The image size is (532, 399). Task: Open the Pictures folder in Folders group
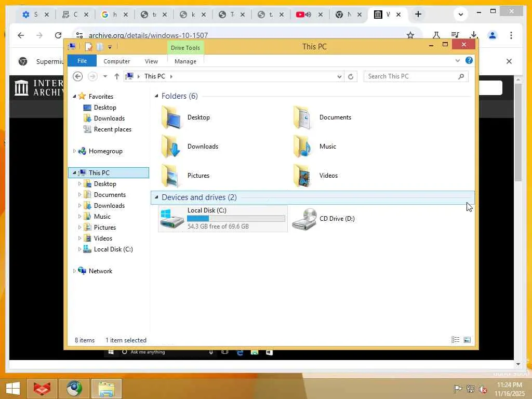click(185, 176)
